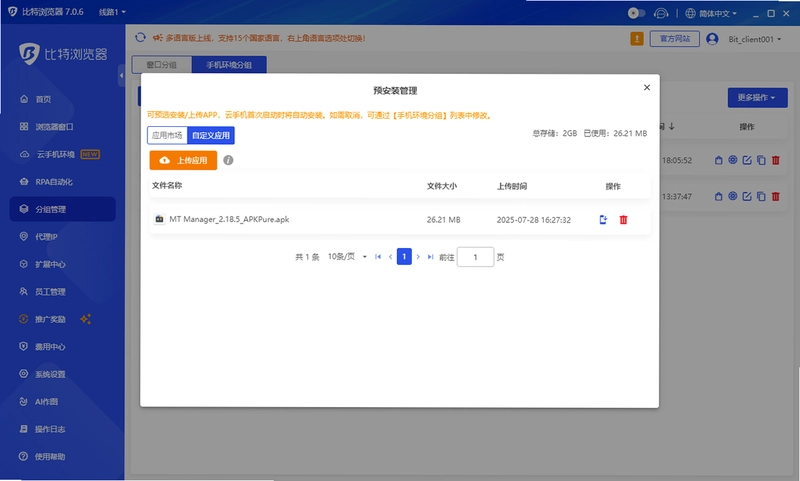Open the 线路1 dropdown

(x=112, y=12)
